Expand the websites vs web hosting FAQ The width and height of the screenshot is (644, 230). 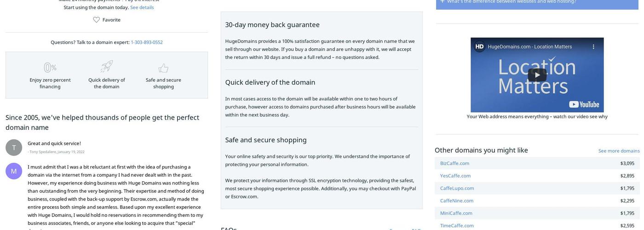511,1
